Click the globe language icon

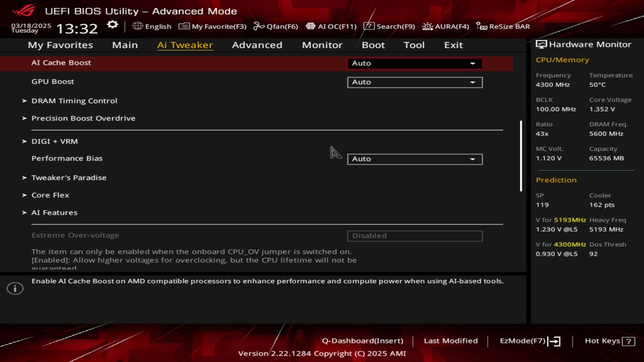(x=137, y=26)
